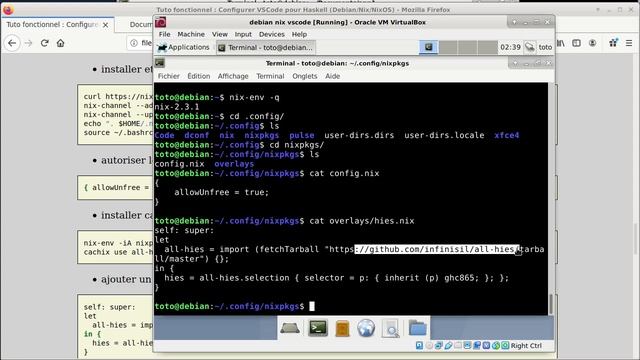Viewport: 640px width, 360px height.
Task: Switch to the second workspace
Action: pyautogui.click(x=448, y=47)
